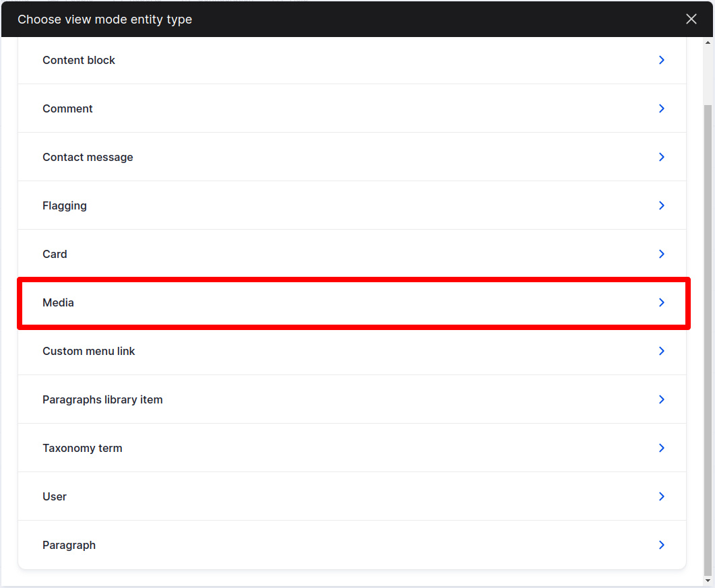This screenshot has height=588, width=715.
Task: Click the chevron arrow beside Media
Action: click(x=662, y=302)
